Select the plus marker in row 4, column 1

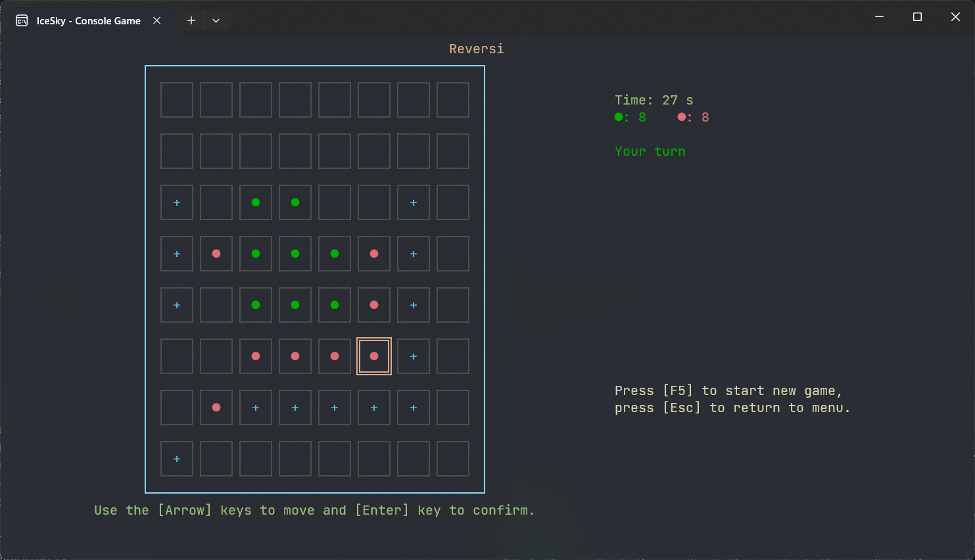(177, 254)
